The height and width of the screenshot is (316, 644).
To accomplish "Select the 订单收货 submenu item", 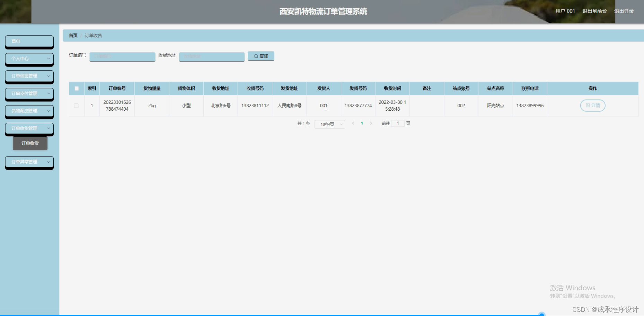I will 30,143.
